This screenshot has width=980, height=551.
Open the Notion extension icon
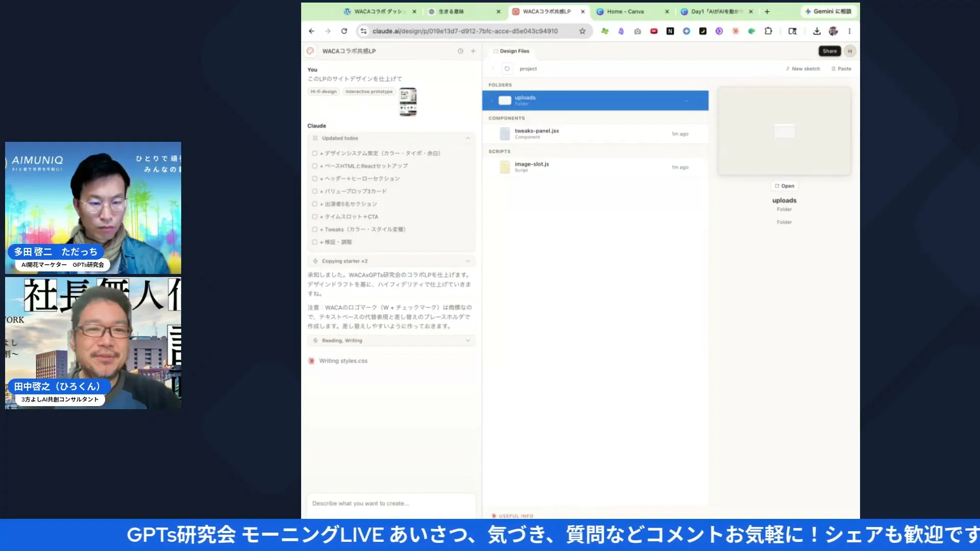670,31
